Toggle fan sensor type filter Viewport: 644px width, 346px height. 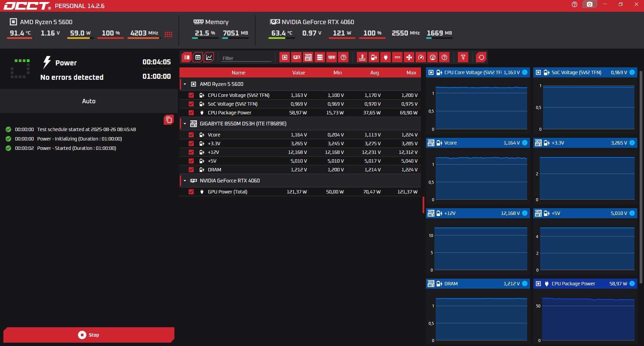point(409,57)
